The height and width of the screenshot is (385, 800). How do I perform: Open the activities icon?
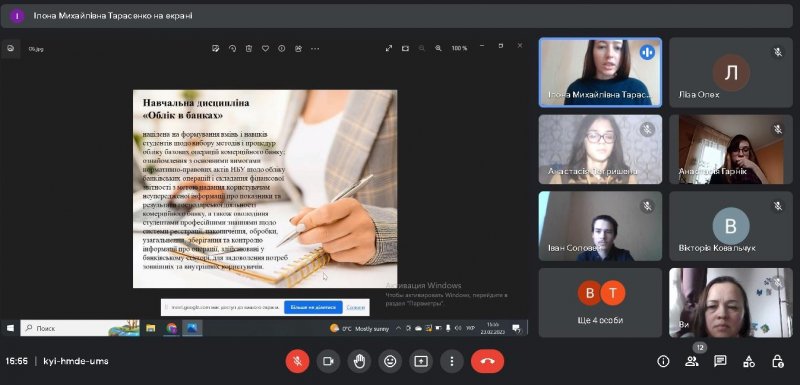(749, 362)
